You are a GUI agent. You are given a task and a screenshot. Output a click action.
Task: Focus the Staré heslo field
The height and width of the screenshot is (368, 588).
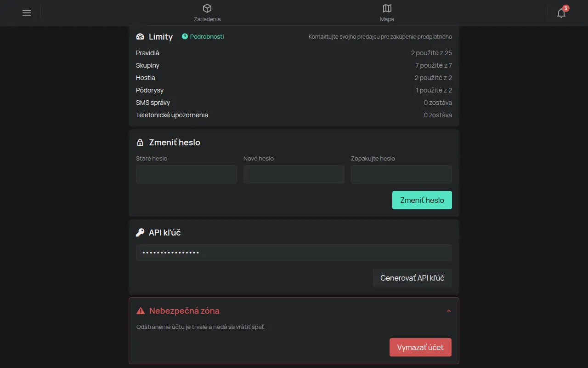187,174
